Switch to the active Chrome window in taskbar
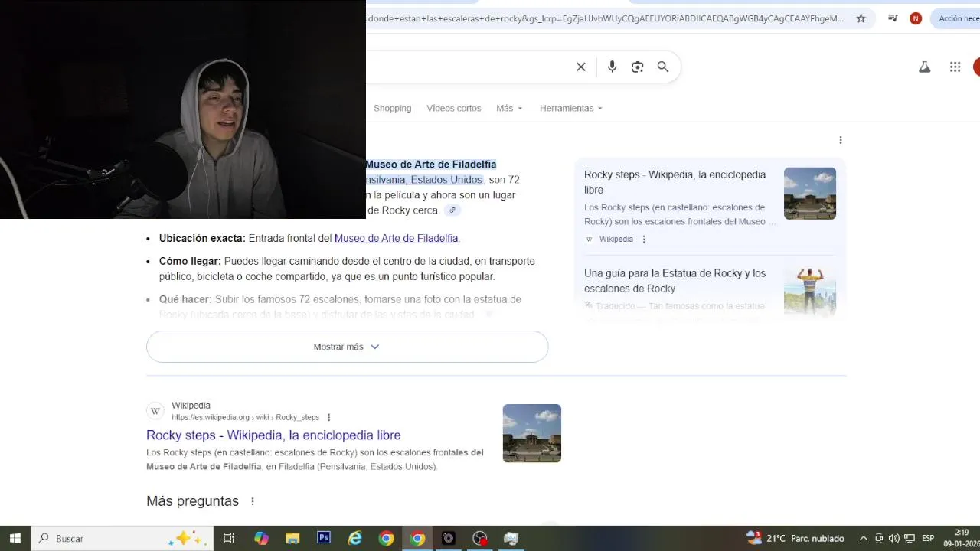 pyautogui.click(x=418, y=539)
